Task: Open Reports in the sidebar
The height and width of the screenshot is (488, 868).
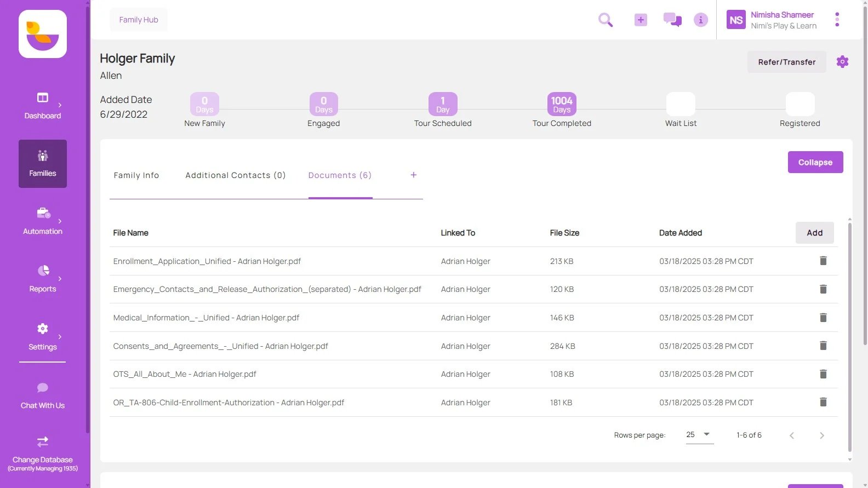Action: pyautogui.click(x=43, y=279)
